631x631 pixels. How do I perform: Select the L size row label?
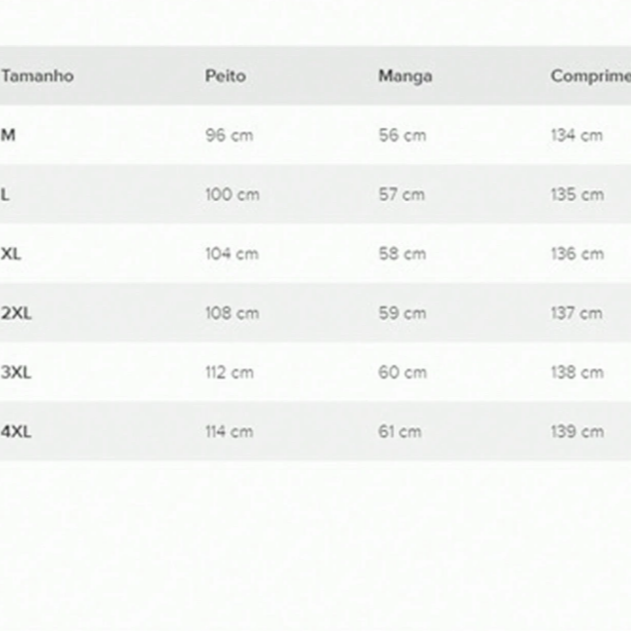(x=5, y=194)
